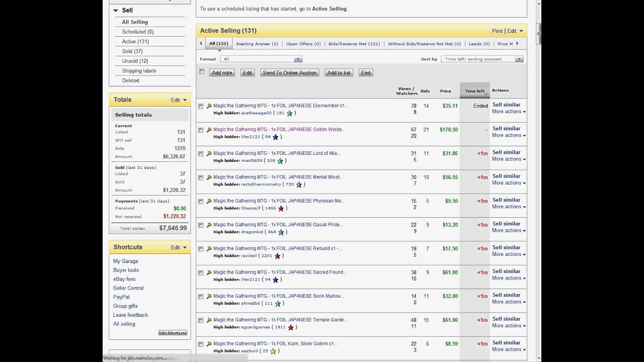Open the Totals Edit dropdown
The height and width of the screenshot is (362, 644).
point(179,100)
